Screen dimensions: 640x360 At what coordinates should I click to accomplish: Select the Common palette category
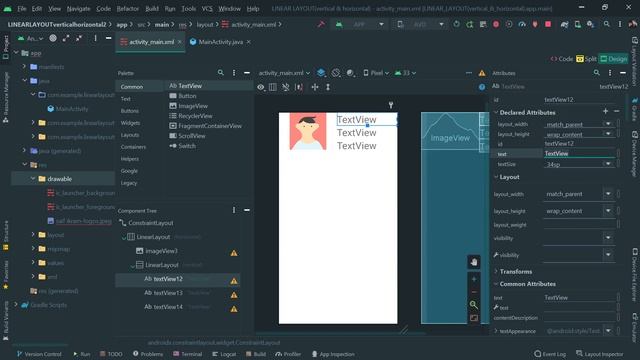tap(132, 87)
